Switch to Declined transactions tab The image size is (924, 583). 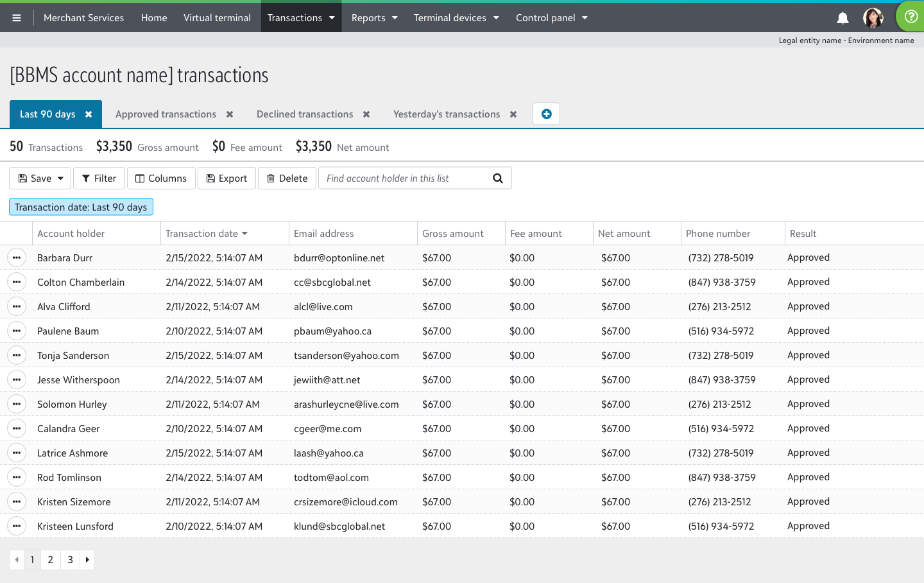(x=305, y=114)
